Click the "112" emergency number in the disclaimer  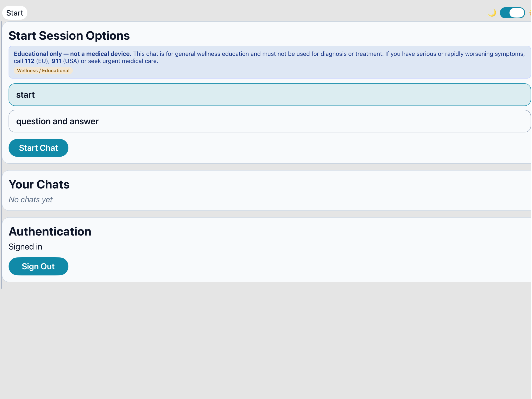[29, 61]
